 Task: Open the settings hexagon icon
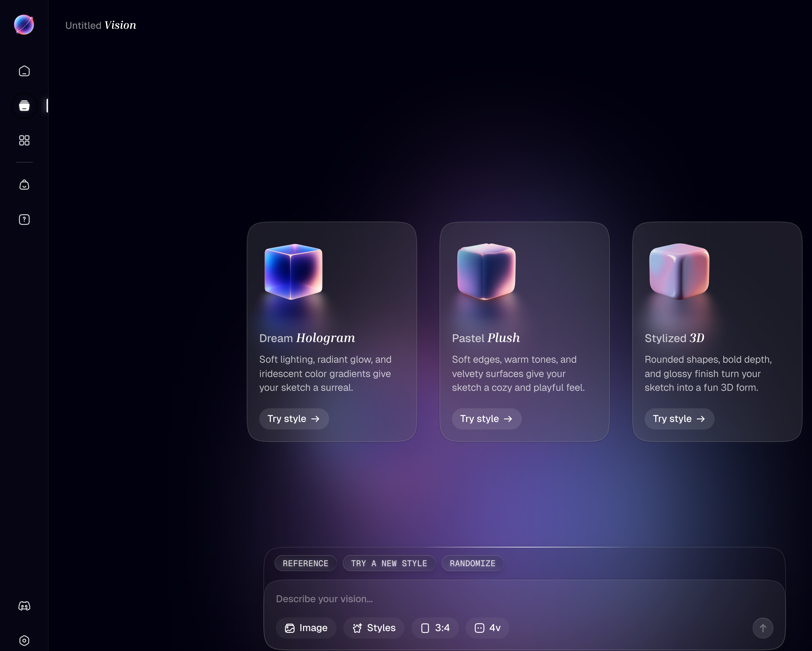tap(24, 641)
